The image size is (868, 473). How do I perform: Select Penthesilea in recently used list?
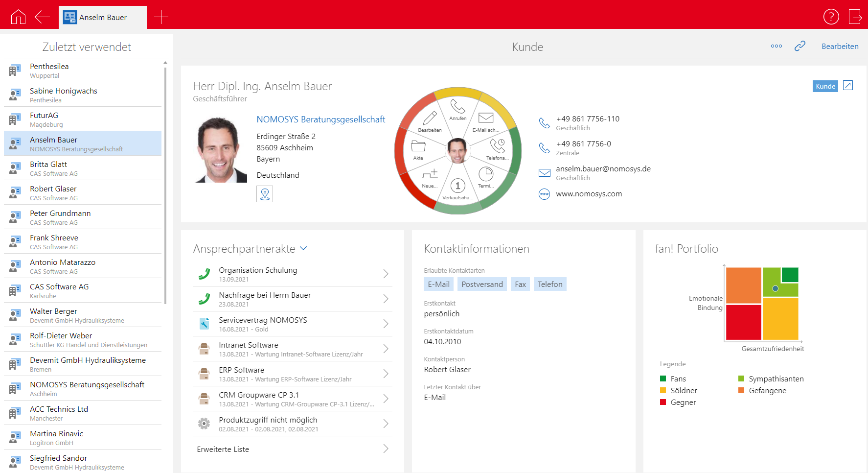(x=83, y=71)
